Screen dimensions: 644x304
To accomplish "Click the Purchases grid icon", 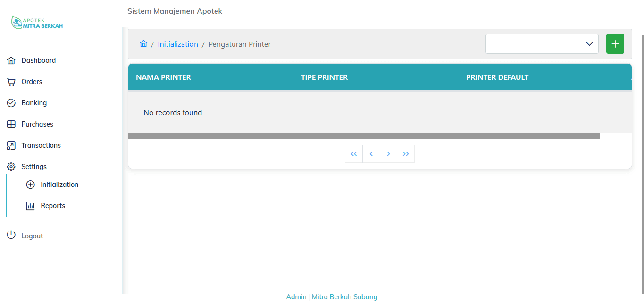I will 11,124.
